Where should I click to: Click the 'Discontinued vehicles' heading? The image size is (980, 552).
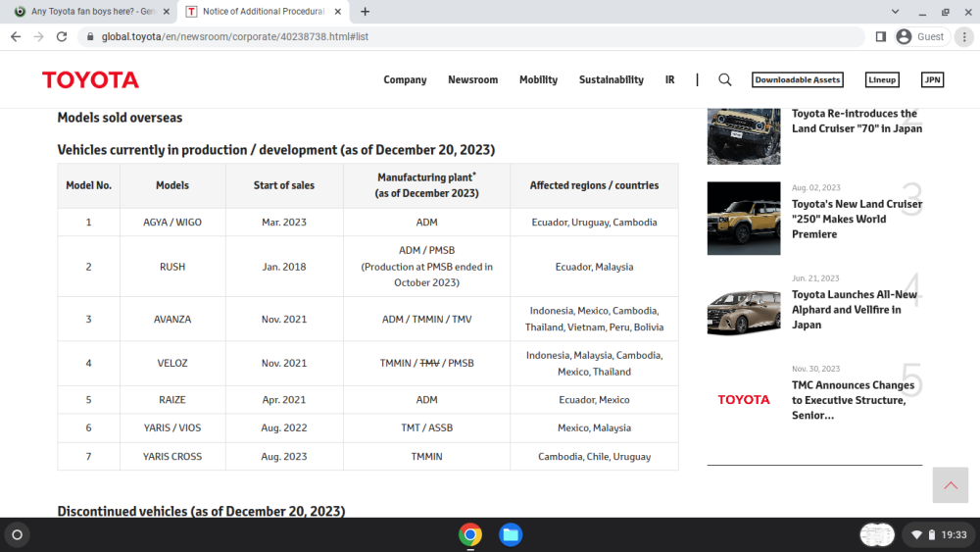[x=201, y=512]
